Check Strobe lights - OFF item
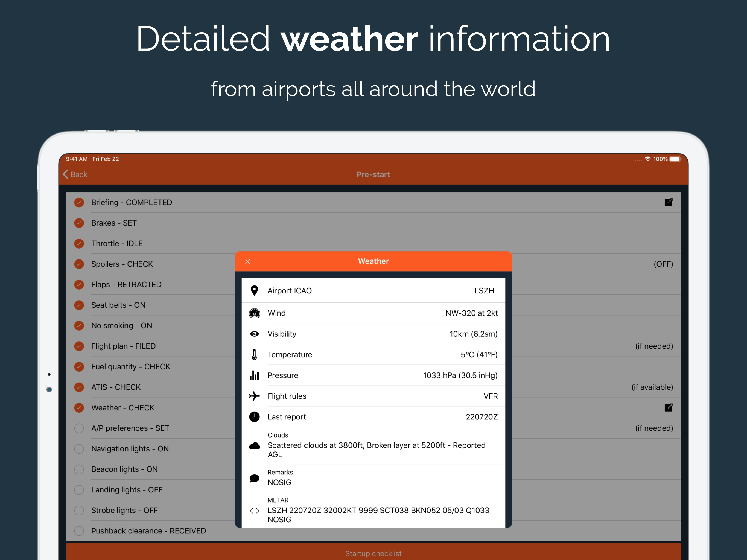Viewport: 747px width, 560px height. pos(79,510)
